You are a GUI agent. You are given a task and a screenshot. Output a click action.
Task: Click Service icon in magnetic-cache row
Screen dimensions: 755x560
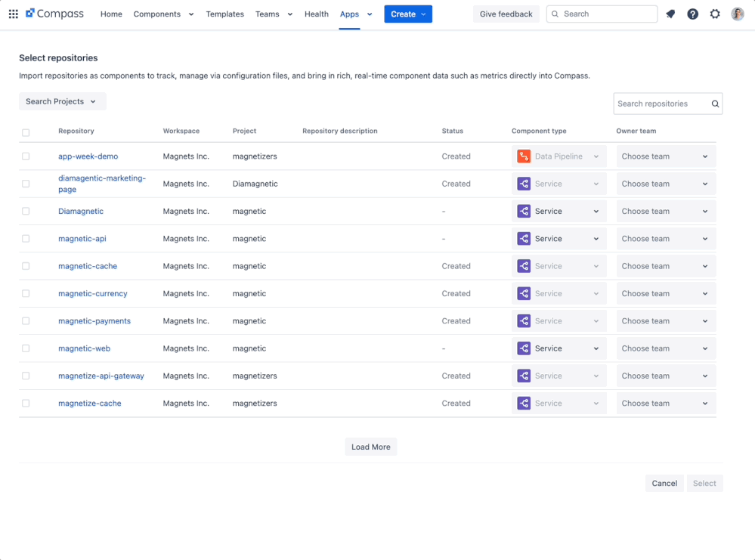coord(524,266)
